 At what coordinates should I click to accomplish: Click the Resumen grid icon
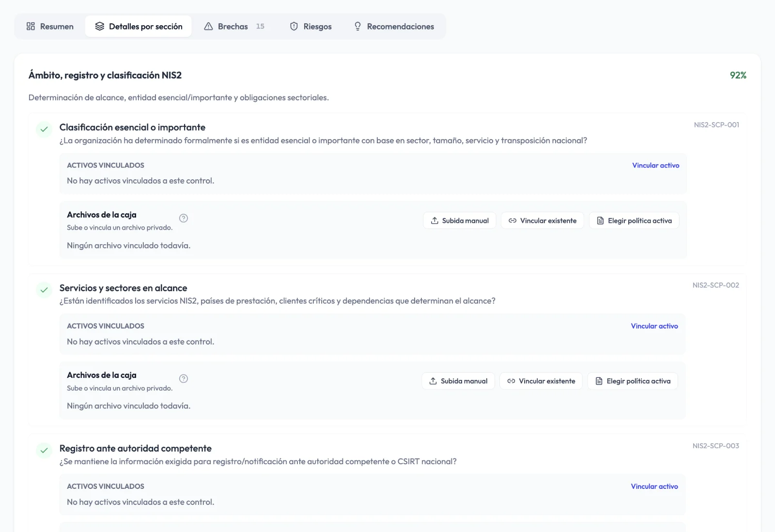(x=31, y=26)
